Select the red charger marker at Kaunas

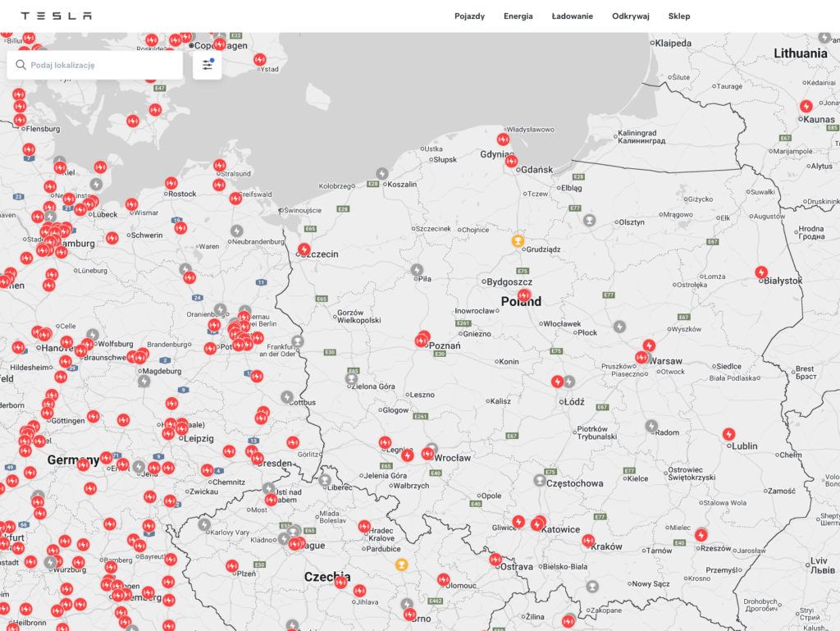tap(806, 107)
